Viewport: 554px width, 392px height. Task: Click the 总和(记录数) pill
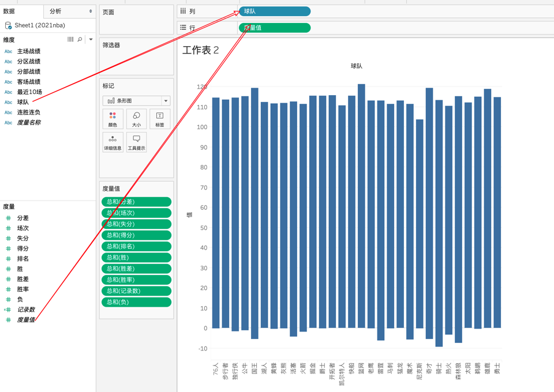[x=136, y=291]
